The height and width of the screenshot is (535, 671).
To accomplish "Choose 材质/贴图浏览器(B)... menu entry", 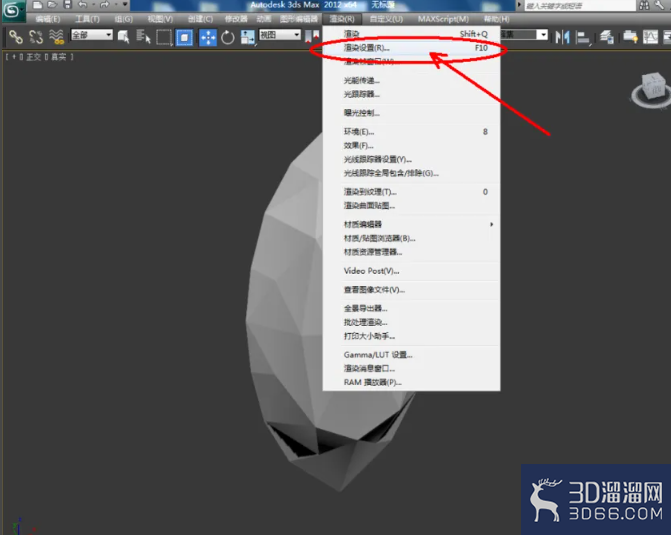I will coord(411,238).
